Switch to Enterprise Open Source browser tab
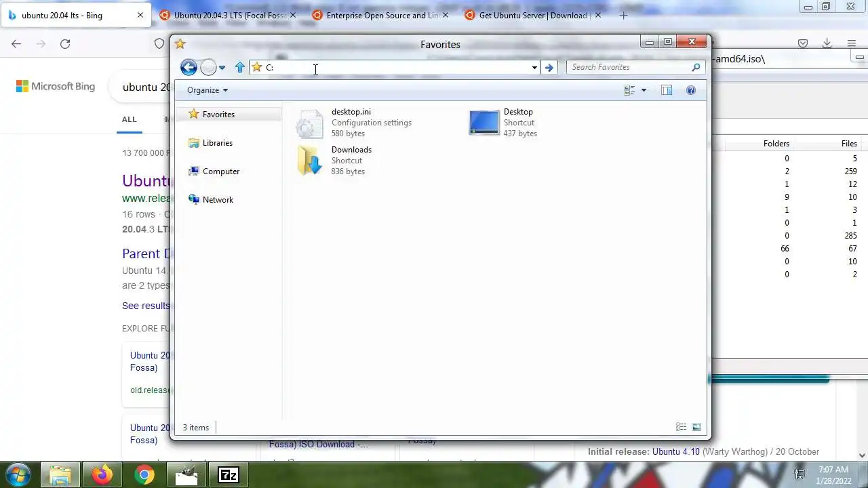 [x=381, y=15]
